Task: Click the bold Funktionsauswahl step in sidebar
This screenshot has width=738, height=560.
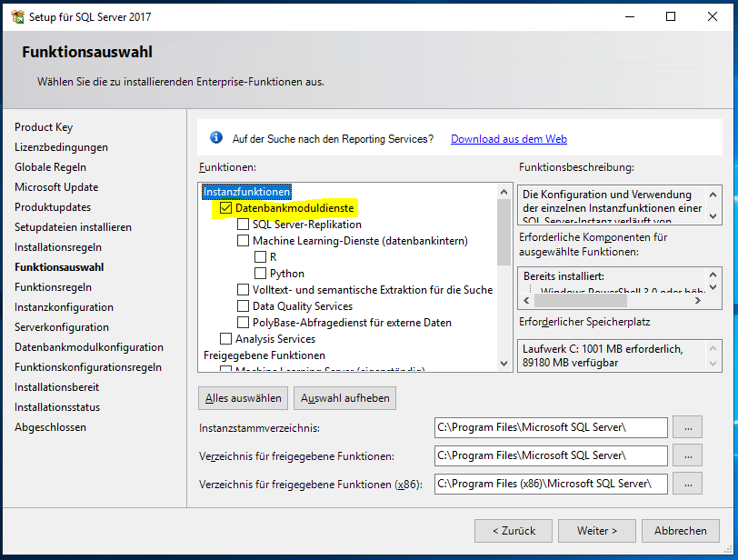Action: [x=59, y=267]
